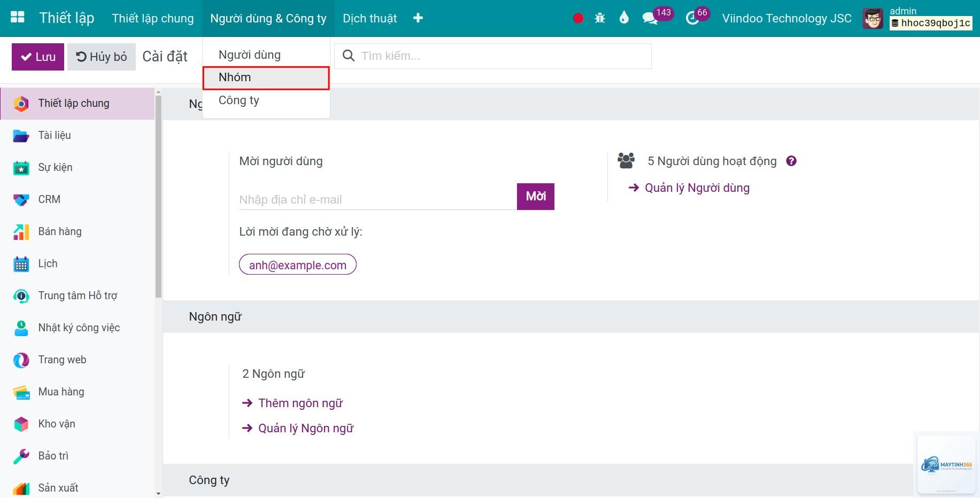The width and height of the screenshot is (980, 498).
Task: Click 5 Người dùng hoạt động text
Action: click(712, 161)
